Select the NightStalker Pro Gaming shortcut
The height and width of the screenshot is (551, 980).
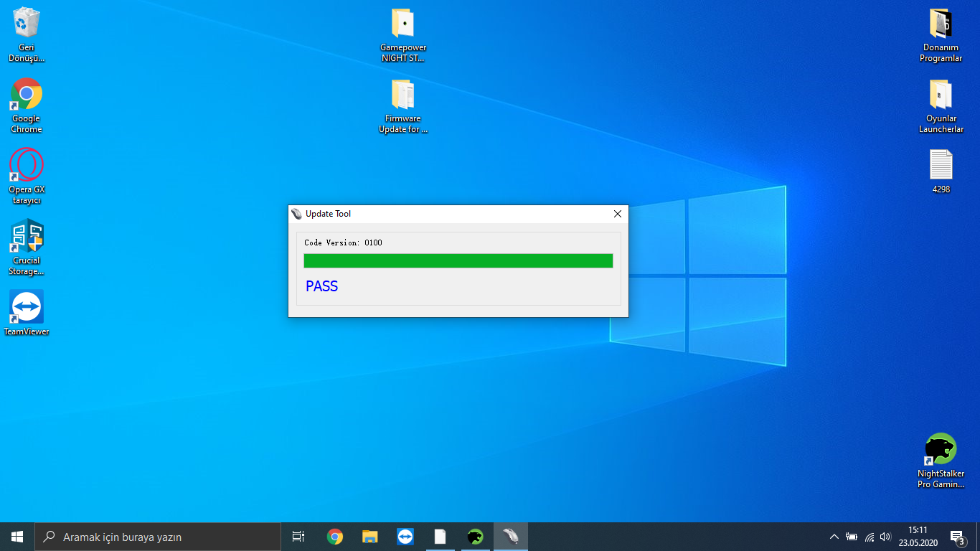(941, 461)
